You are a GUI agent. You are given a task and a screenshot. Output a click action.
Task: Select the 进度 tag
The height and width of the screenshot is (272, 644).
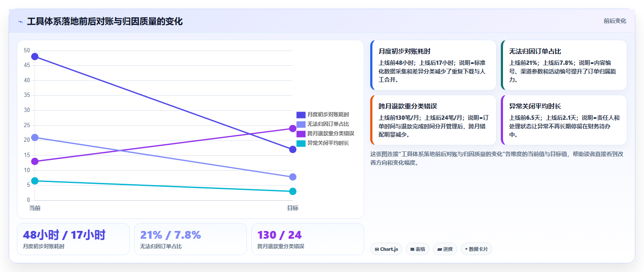pyautogui.click(x=445, y=249)
